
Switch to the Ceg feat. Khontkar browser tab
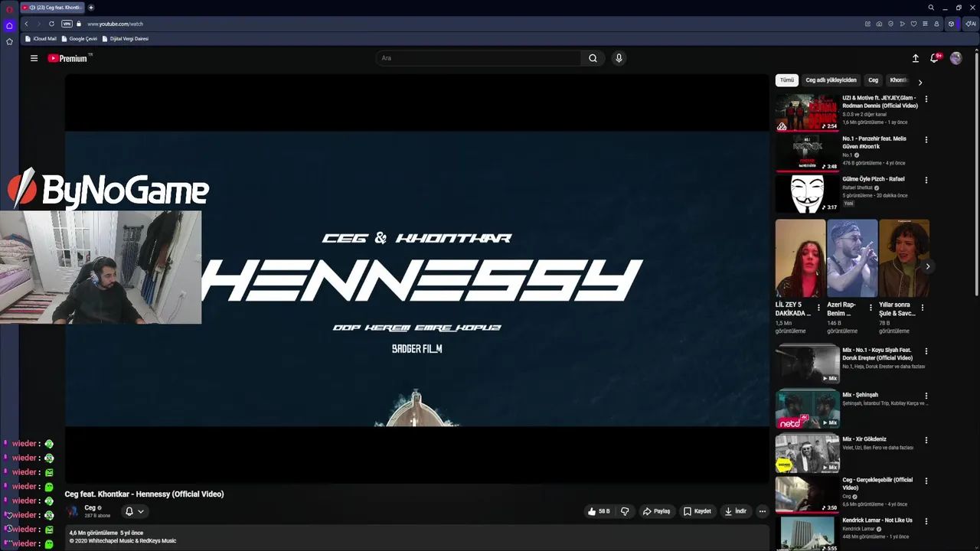pos(52,8)
